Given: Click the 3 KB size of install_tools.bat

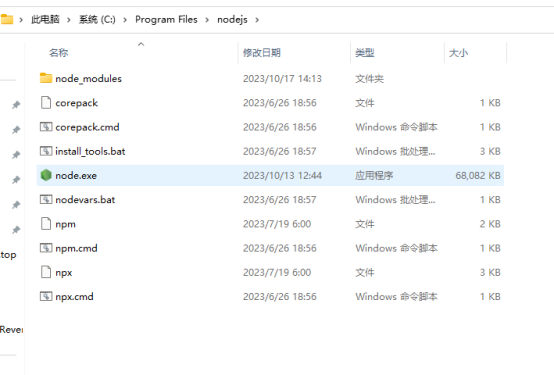Looking at the screenshot, I should click(x=490, y=151).
